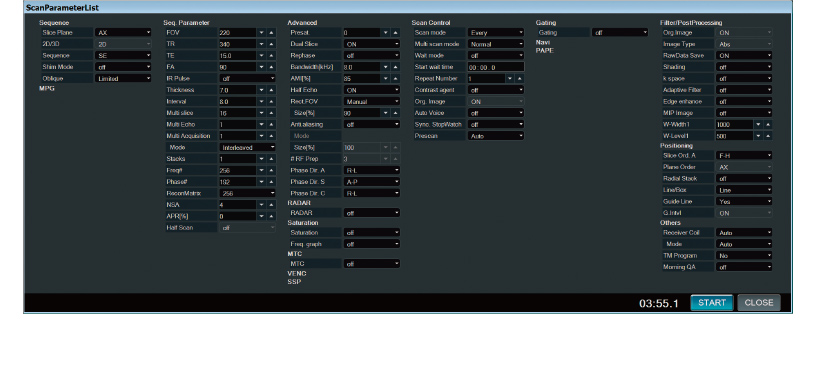Click the Start wait time field
This screenshot has height=373, width=816.
pos(495,67)
